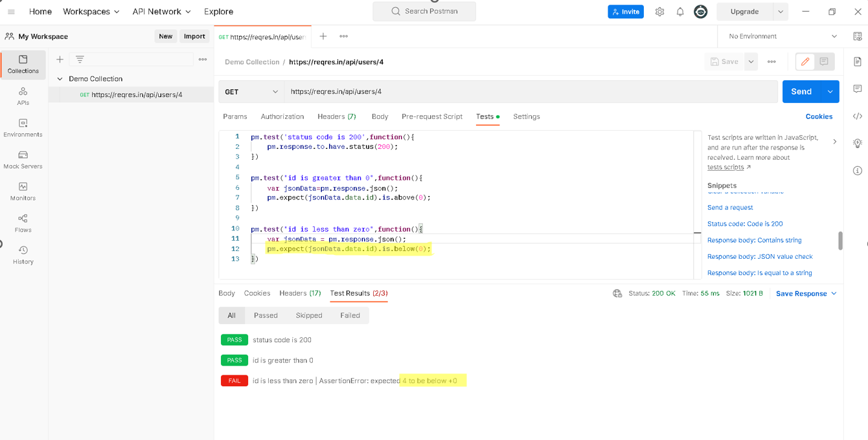Image resolution: width=868 pixels, height=440 pixels.
Task: Open the Save Response dropdown
Action: point(806,294)
